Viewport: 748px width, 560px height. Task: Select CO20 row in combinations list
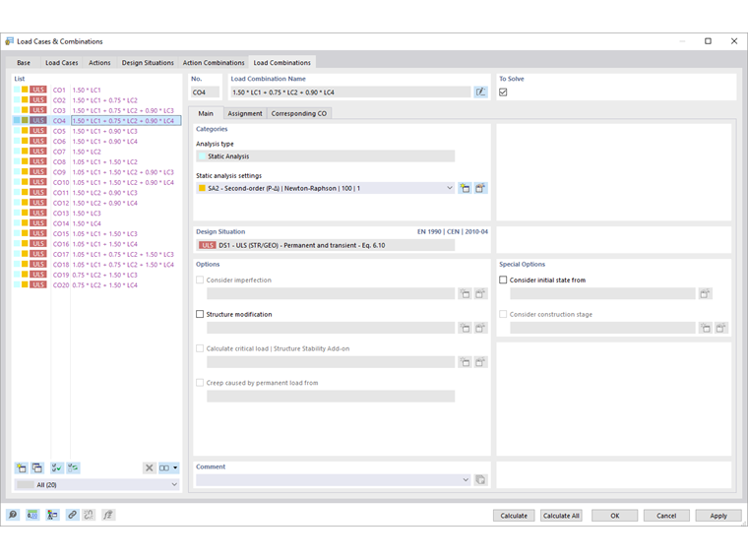click(x=96, y=284)
